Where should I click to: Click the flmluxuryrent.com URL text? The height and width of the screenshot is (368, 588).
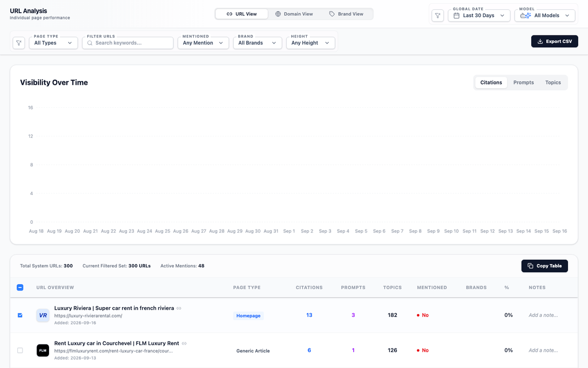pyautogui.click(x=114, y=351)
